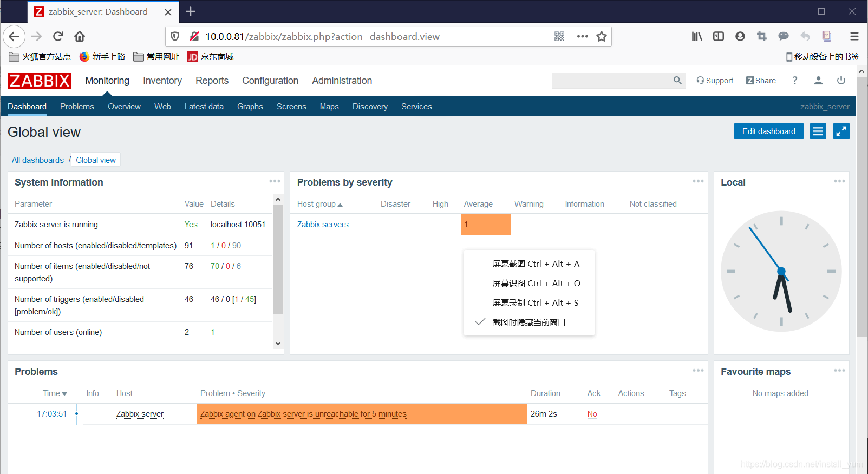868x474 pixels.
Task: Open the Graphs submenu tab
Action: click(x=250, y=107)
